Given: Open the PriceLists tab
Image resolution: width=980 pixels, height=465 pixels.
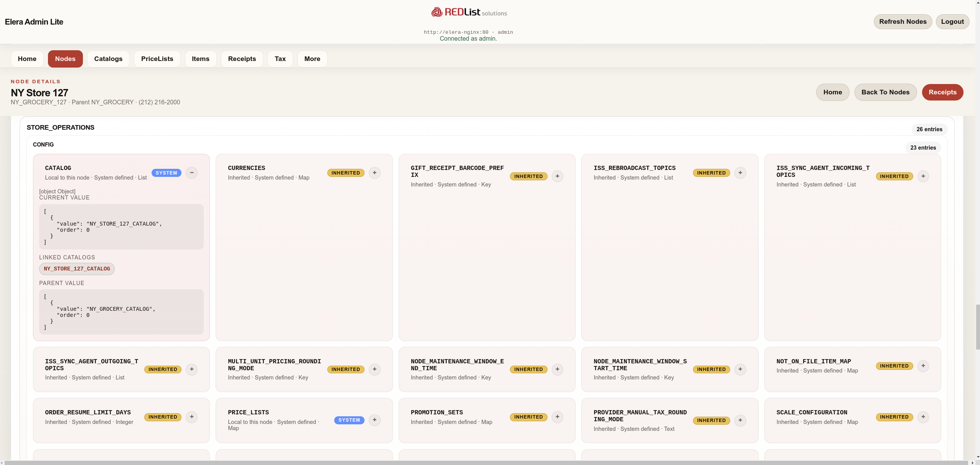Looking at the screenshot, I should click(157, 59).
